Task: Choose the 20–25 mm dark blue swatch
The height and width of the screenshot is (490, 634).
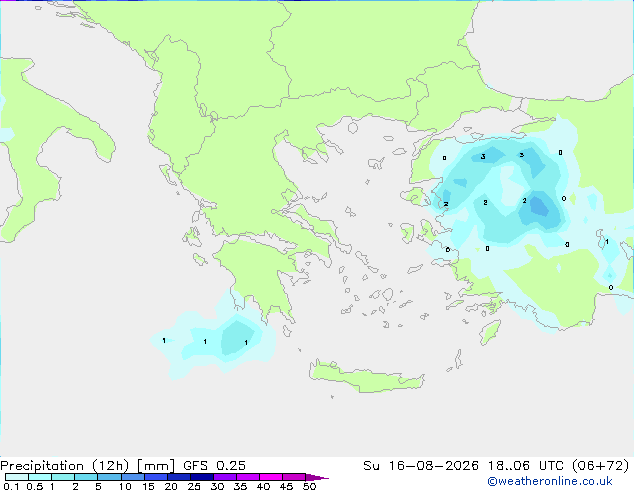Action: tap(178, 477)
